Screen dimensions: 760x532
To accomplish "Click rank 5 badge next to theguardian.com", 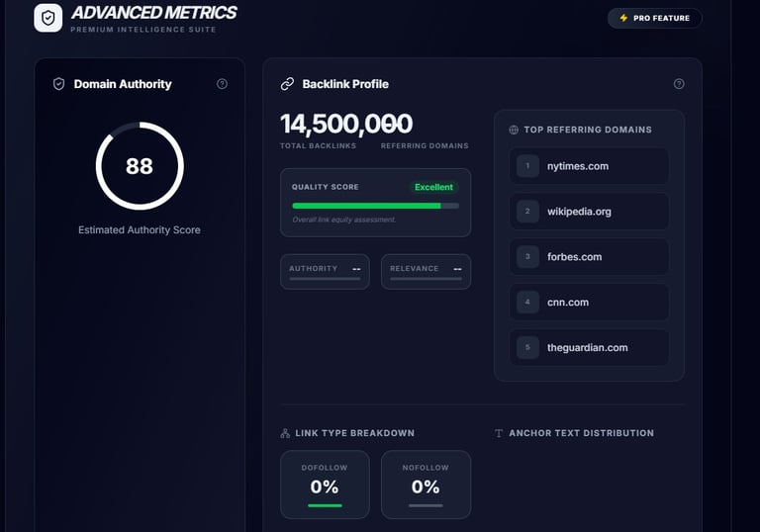I will point(527,347).
